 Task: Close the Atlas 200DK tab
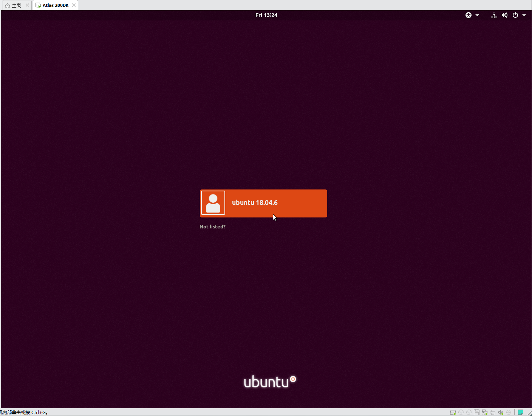pos(74,5)
